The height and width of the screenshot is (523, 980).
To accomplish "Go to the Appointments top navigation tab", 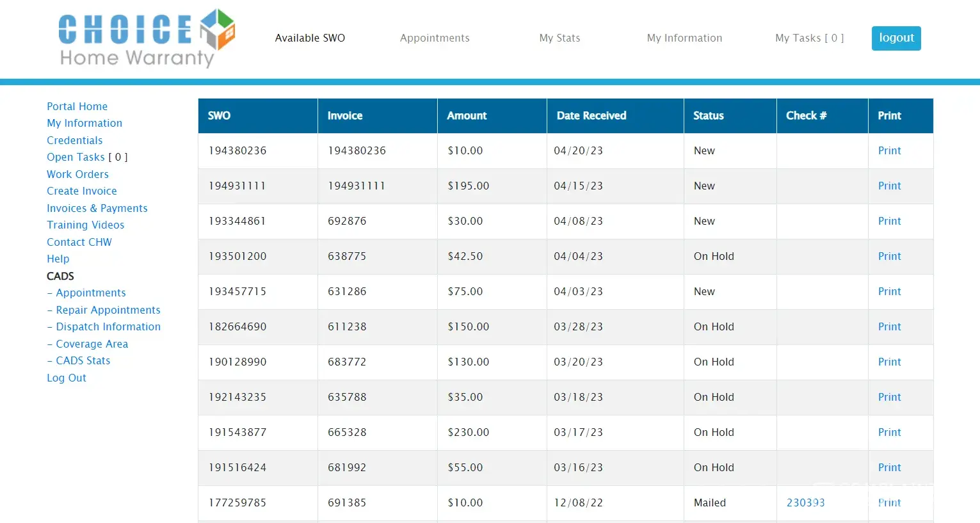I will pos(435,38).
